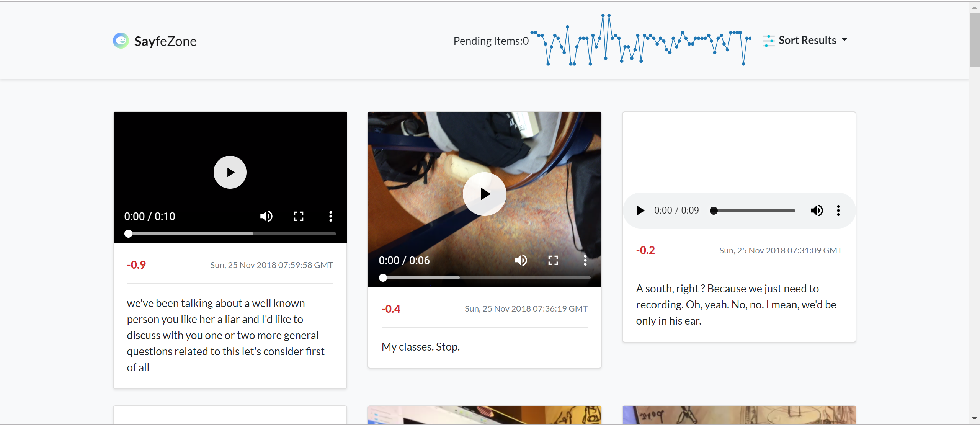Play the 0:06 classroom video
The width and height of the screenshot is (980, 426).
(484, 194)
